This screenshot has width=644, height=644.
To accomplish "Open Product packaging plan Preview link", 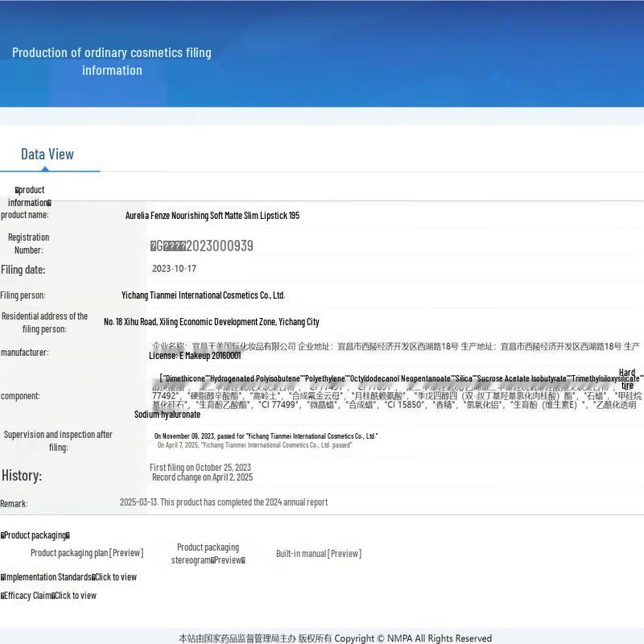I will tap(87, 553).
